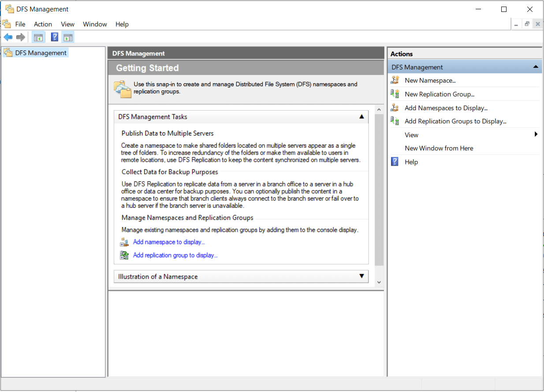Click the Getting Started folders icon
The width and height of the screenshot is (544, 392).
(x=123, y=89)
